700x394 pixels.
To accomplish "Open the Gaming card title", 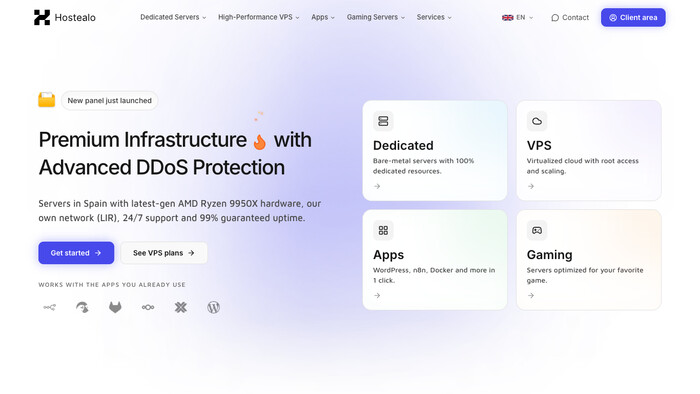I will [550, 255].
